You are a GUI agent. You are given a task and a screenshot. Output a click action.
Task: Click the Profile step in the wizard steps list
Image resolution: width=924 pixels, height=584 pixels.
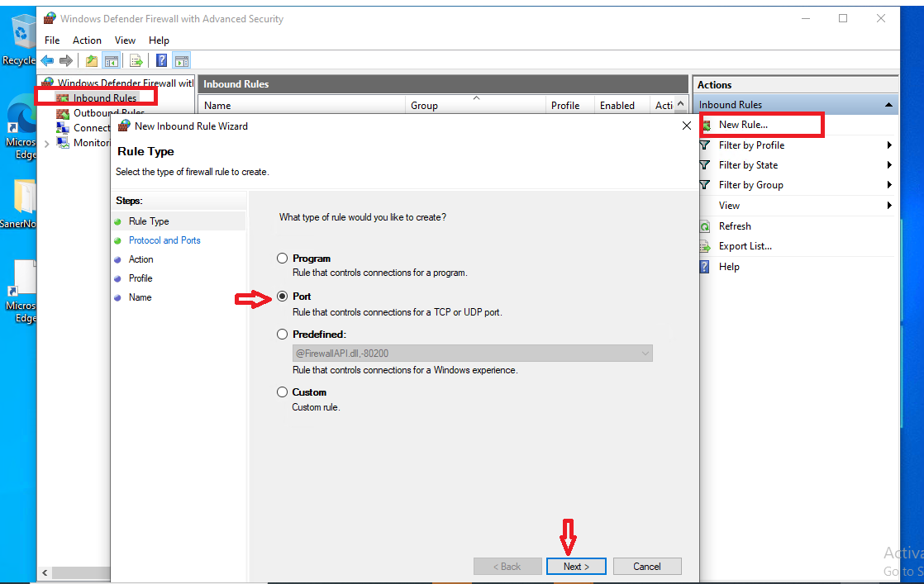pos(141,278)
